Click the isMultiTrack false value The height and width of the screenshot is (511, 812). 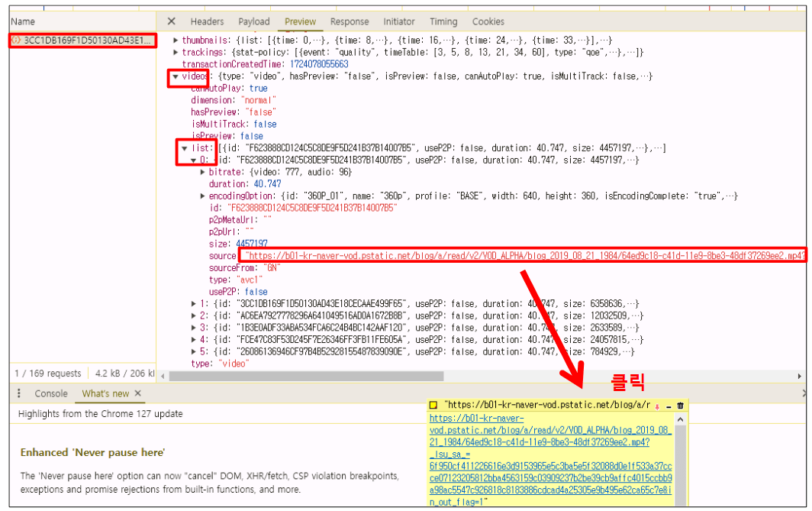(265, 124)
